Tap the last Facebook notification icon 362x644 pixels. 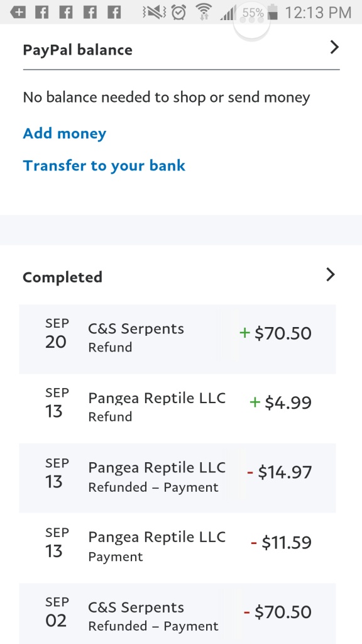[114, 13]
